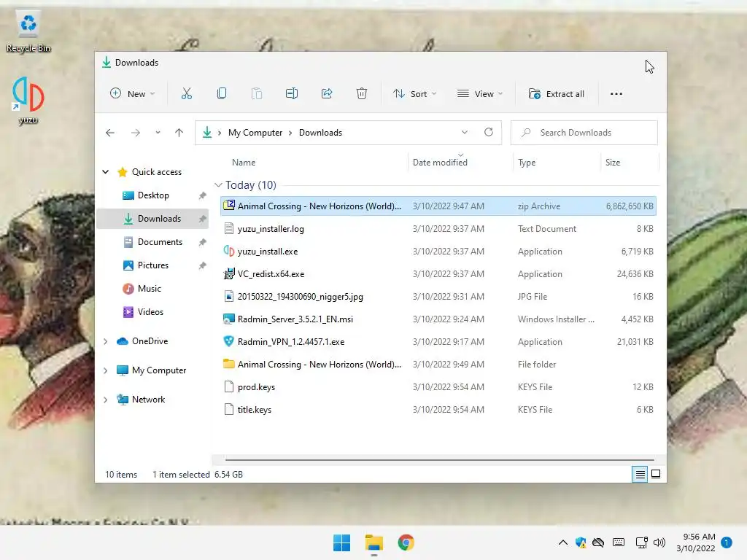Click the OneDrive cloud tray icon

(x=598, y=542)
